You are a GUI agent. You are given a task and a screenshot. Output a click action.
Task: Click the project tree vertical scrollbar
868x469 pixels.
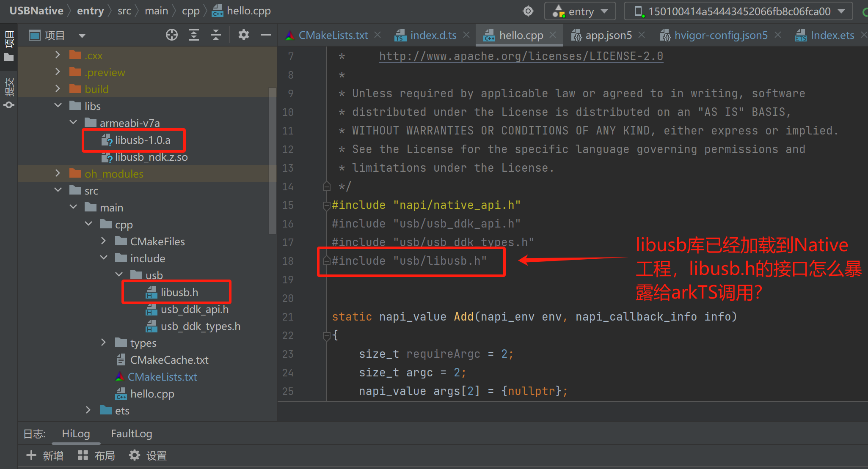[273, 161]
